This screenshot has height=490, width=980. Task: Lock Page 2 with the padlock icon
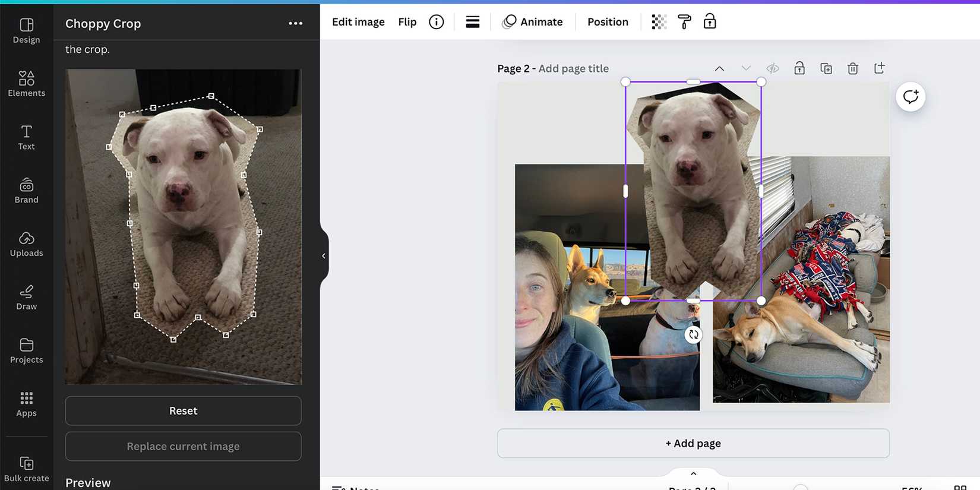[799, 68]
